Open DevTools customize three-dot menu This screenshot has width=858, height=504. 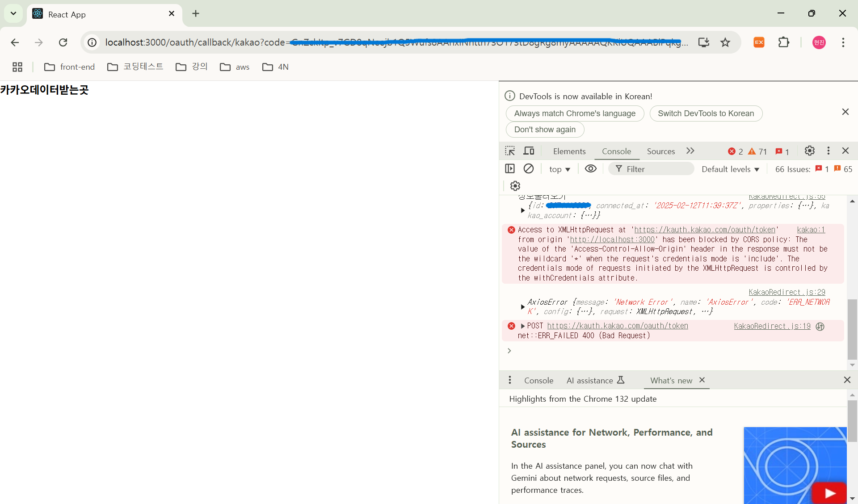[829, 151]
